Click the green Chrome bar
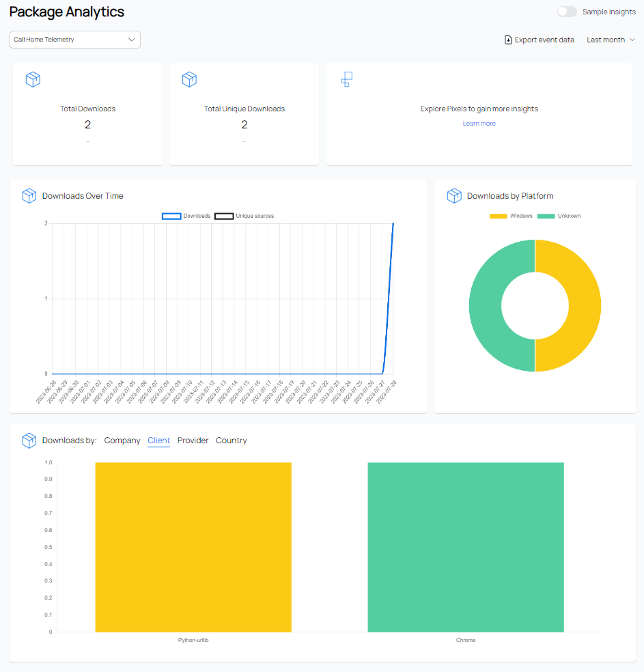Image resolution: width=644 pixels, height=672 pixels. pos(465,546)
